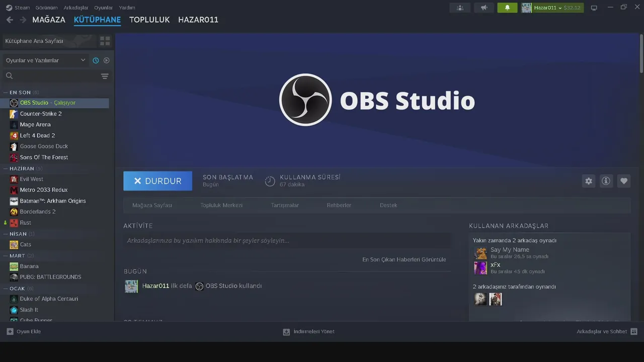The image size is (644, 362).
Task: Click the Oyun Ekle plus icon
Action: pos(10,331)
